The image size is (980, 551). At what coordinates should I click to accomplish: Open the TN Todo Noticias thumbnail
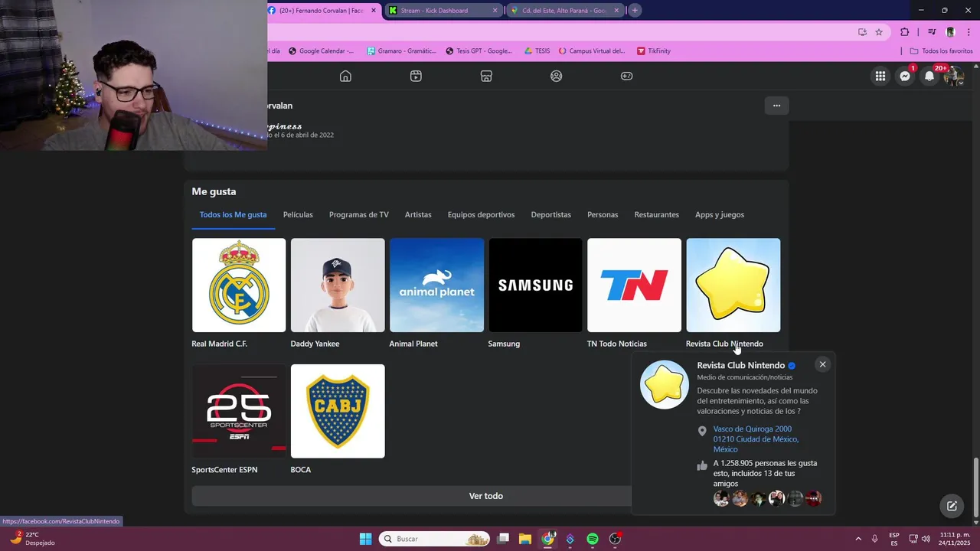(634, 285)
